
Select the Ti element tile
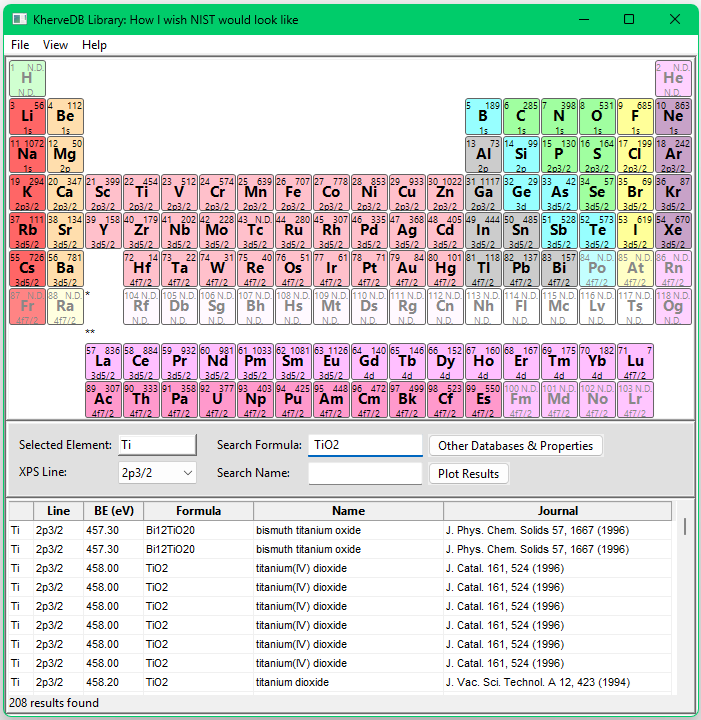(141, 192)
